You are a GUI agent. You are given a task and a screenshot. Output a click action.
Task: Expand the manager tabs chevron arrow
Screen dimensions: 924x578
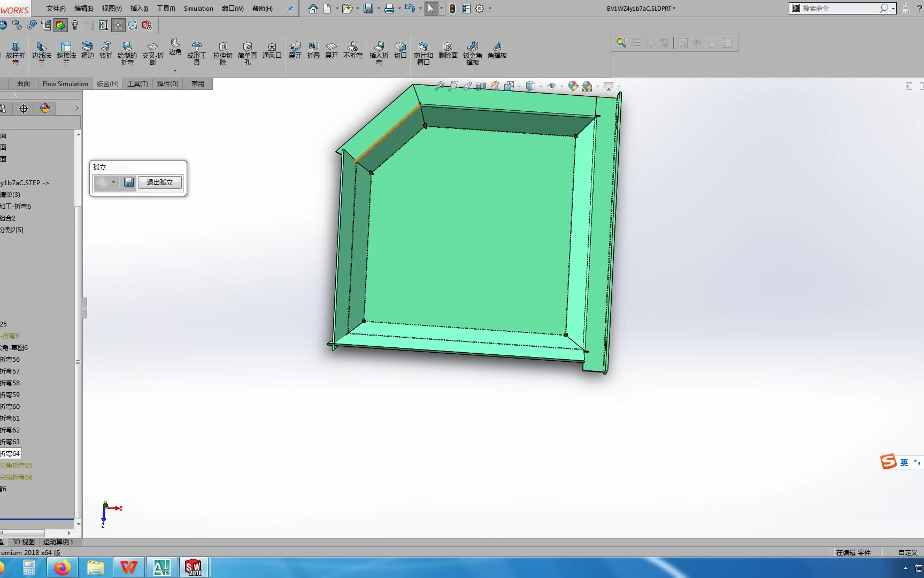[x=76, y=109]
